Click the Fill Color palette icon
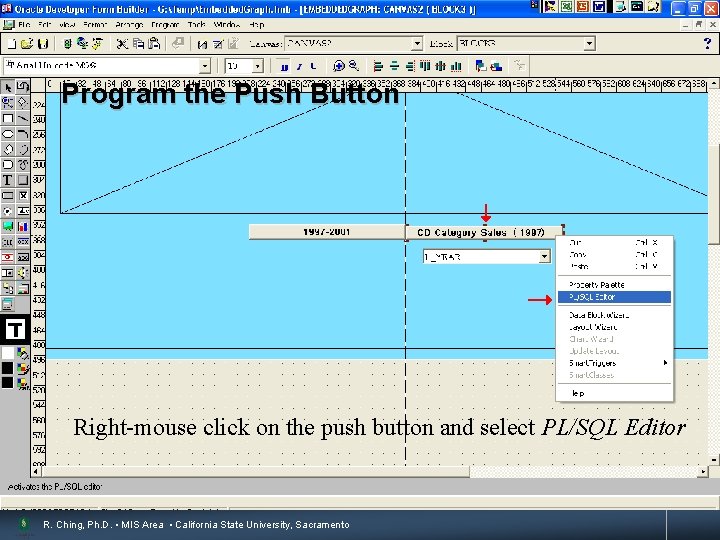Screen dimensions: 720x540 [x=22, y=353]
